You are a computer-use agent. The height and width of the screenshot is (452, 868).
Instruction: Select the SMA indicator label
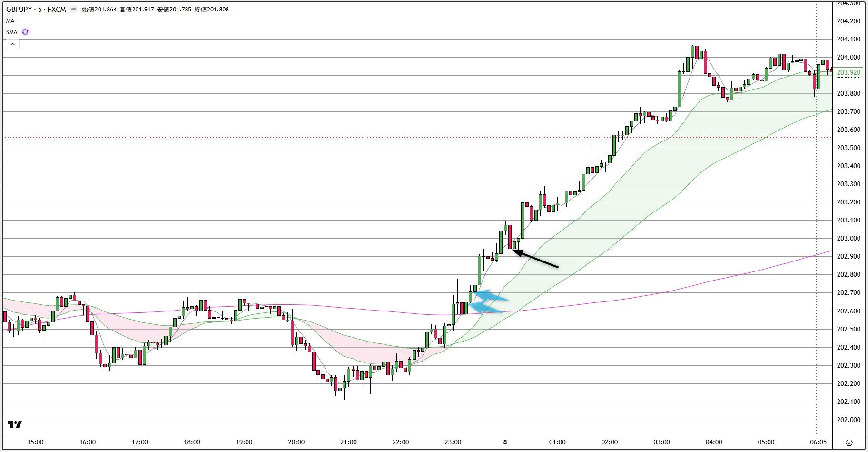(x=12, y=32)
